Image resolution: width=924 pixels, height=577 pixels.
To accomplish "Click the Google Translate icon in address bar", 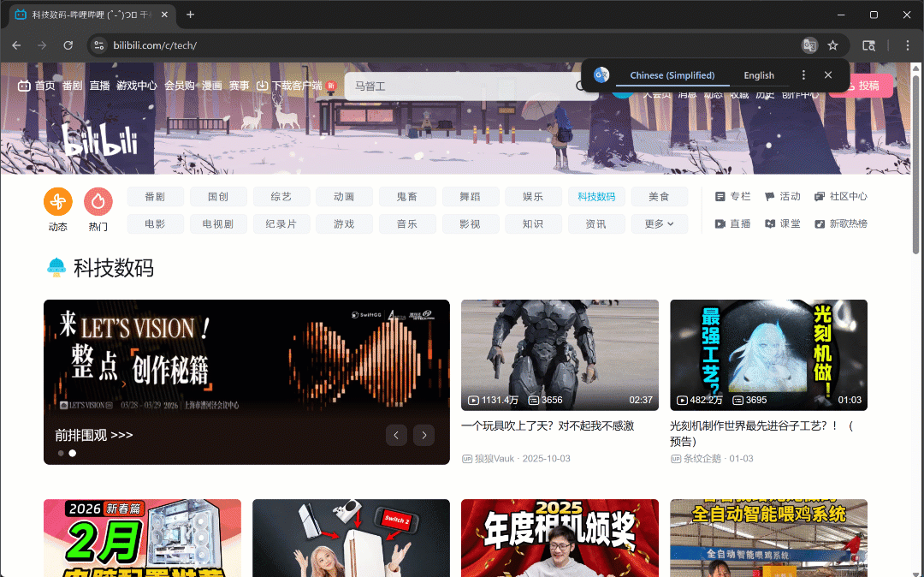I will (810, 45).
